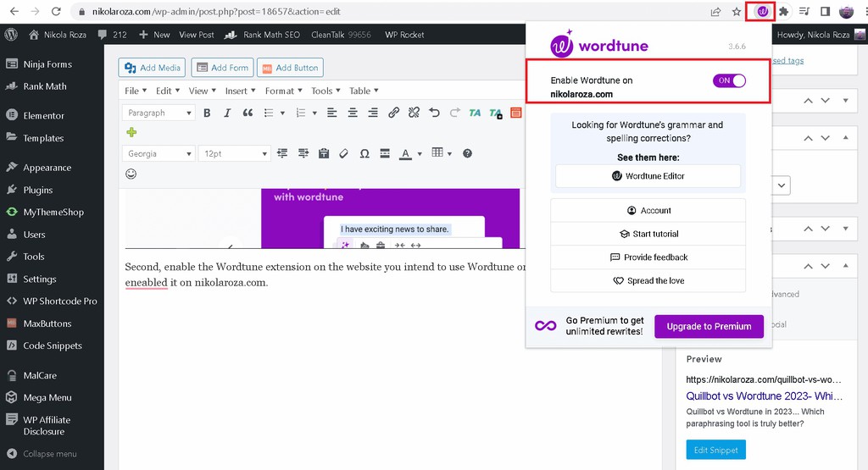This screenshot has height=470, width=868.
Task: Insert emoticon smiley icon
Action: pos(131,174)
